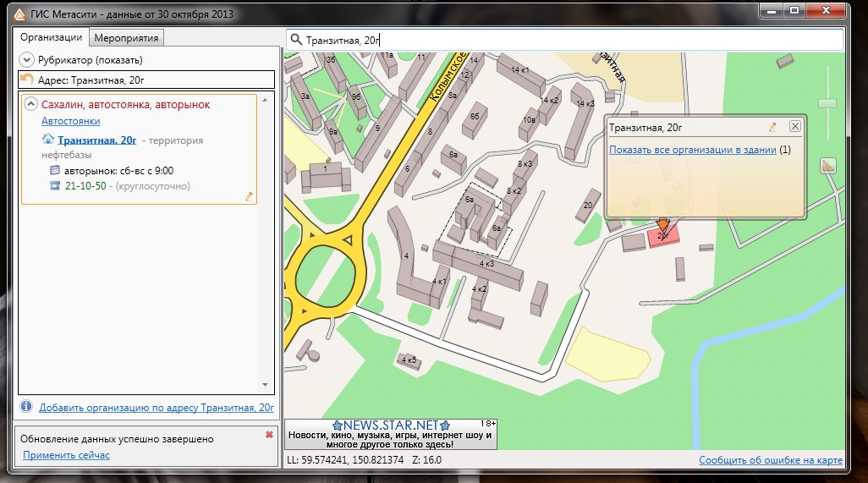Open the Организации tab
Image resolution: width=868 pixels, height=483 pixels.
[52, 37]
